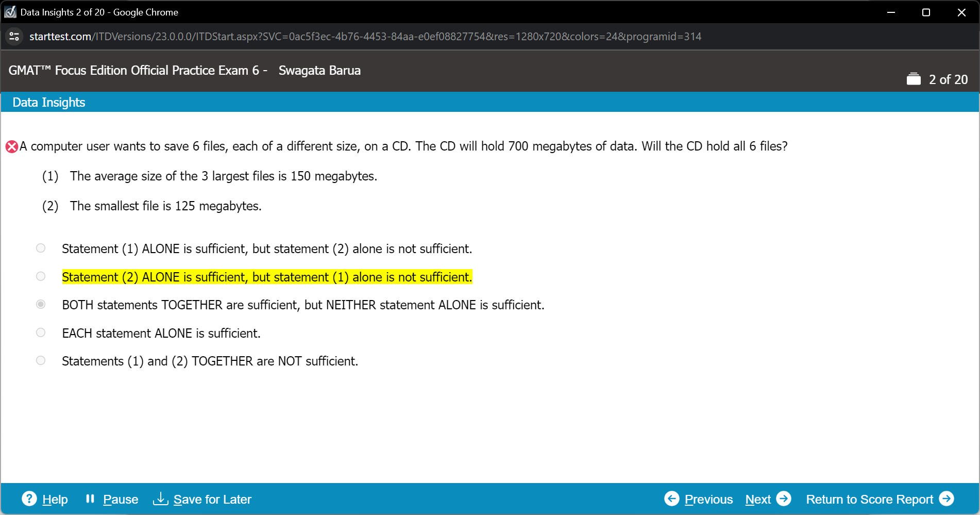Click the Previous arrow icon
The height and width of the screenshot is (515, 980).
(x=672, y=499)
